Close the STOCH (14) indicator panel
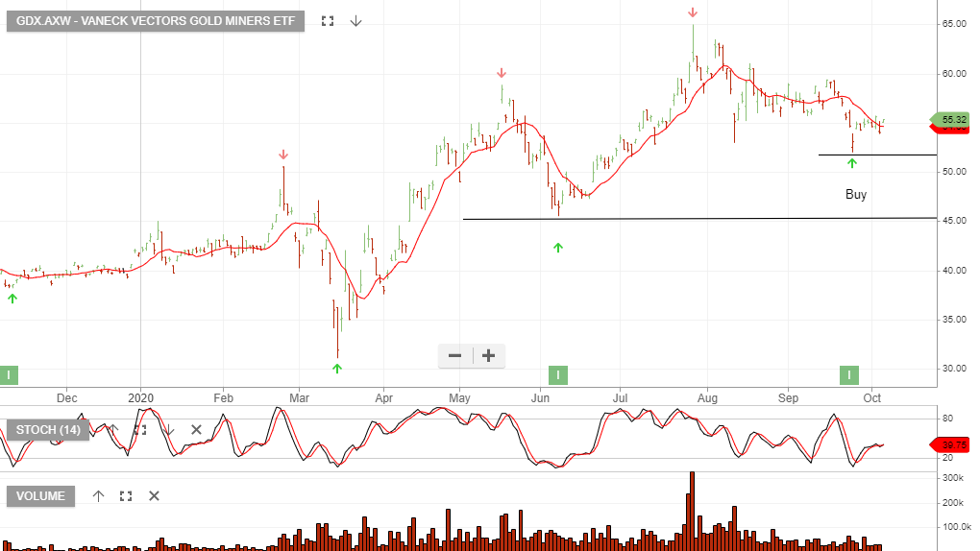 (196, 429)
